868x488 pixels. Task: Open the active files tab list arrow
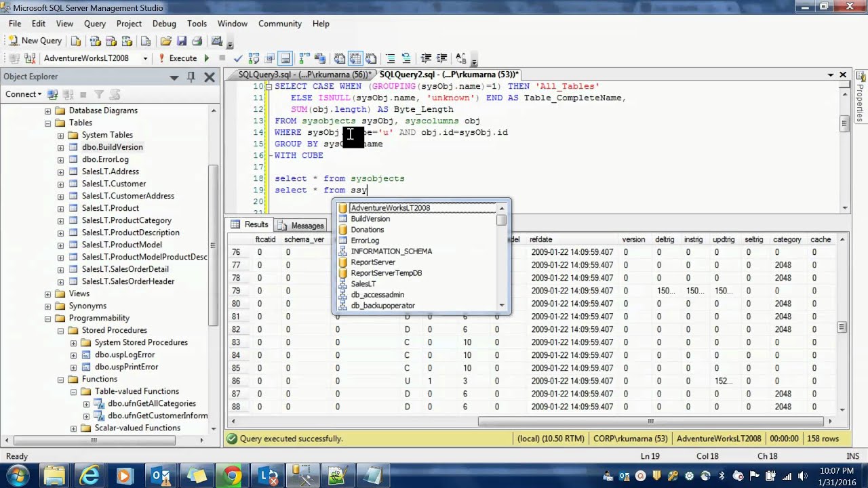tap(831, 75)
